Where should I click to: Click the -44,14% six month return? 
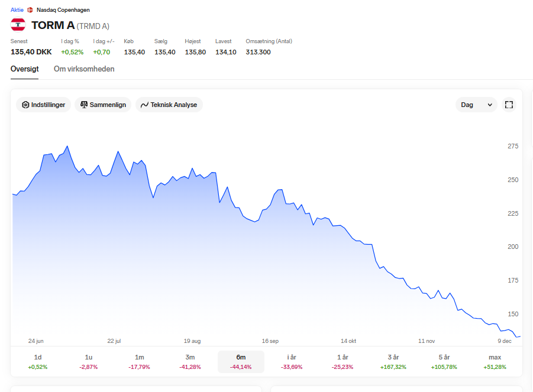pos(241,367)
